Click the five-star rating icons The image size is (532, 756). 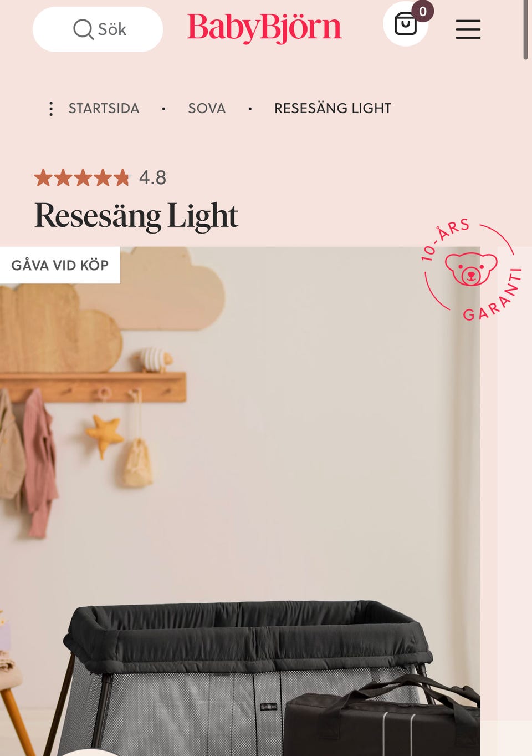coord(81,177)
